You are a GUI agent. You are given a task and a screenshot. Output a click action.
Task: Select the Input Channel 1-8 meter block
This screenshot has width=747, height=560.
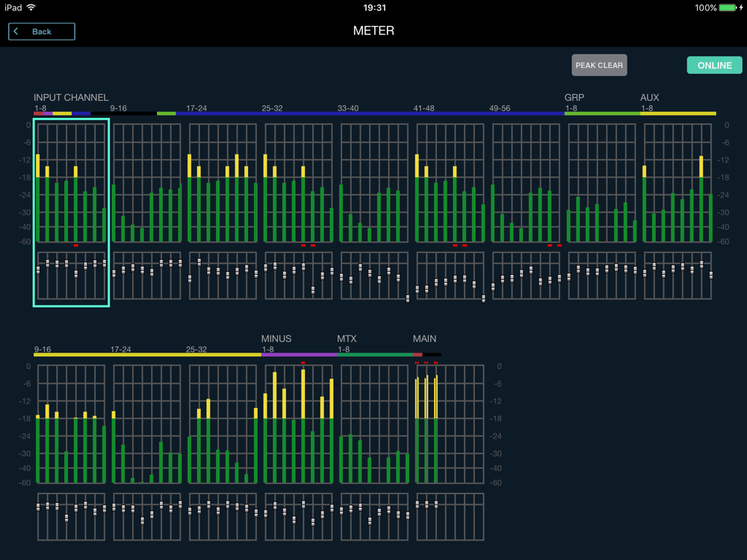(72, 183)
